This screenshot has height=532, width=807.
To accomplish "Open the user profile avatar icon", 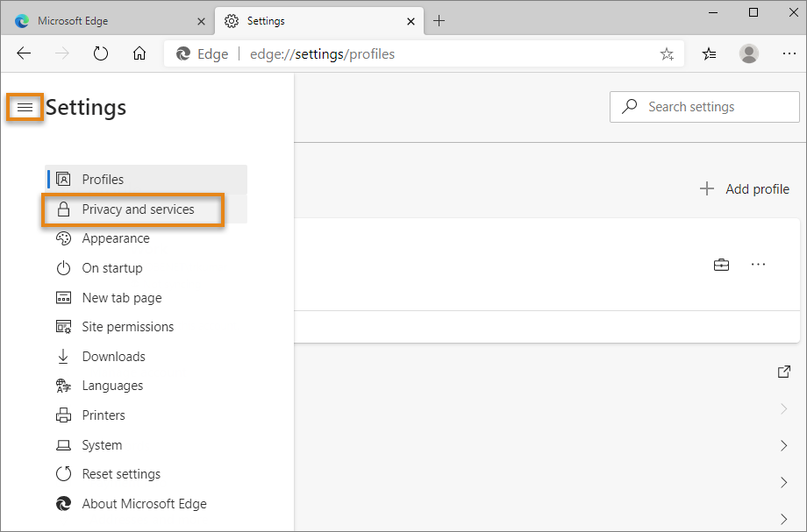I will coord(748,54).
